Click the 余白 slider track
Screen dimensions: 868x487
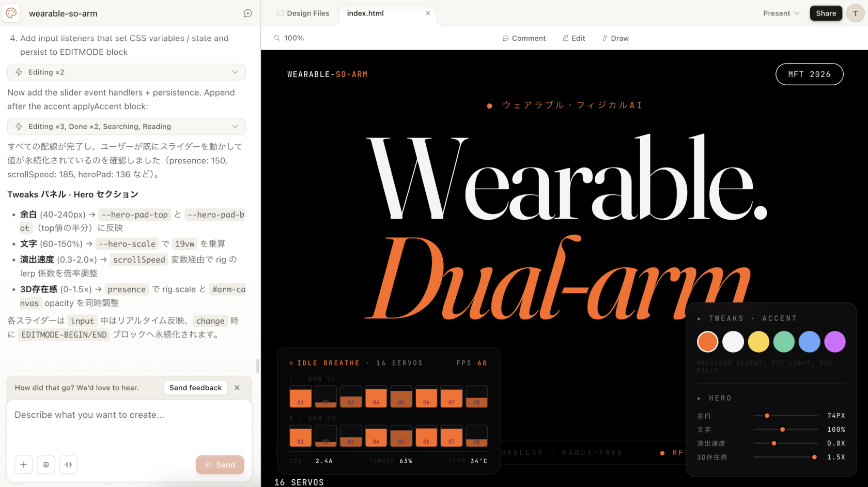point(785,416)
